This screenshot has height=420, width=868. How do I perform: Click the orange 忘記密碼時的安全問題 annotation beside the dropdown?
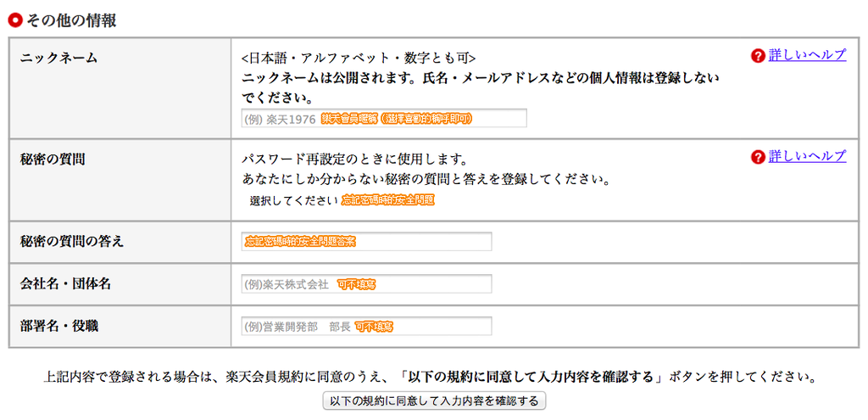coord(388,201)
